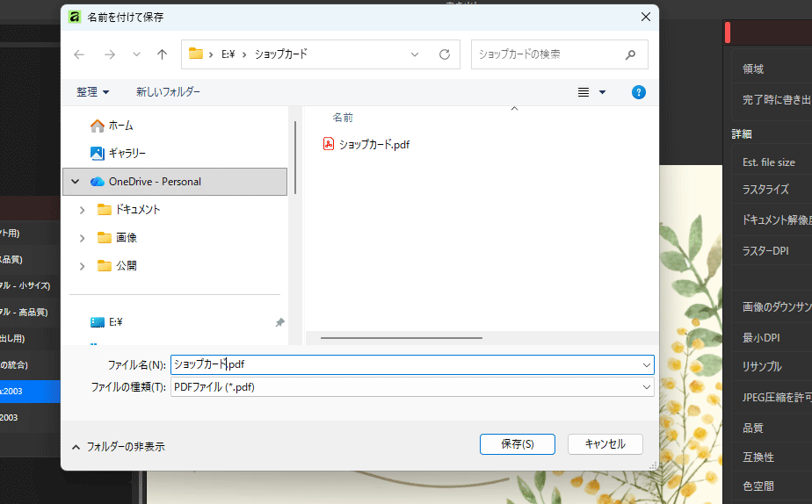Go up one folder level
The height and width of the screenshot is (504, 812).
162,54
